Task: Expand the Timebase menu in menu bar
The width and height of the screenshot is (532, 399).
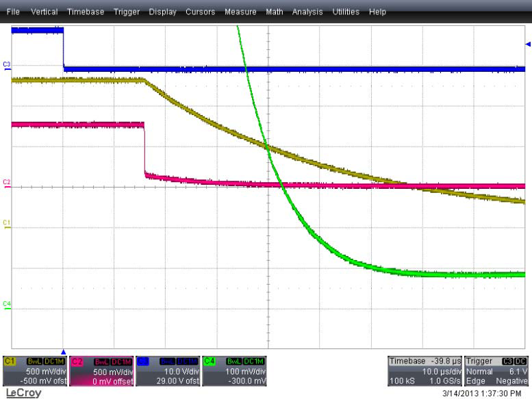Action: (x=84, y=12)
